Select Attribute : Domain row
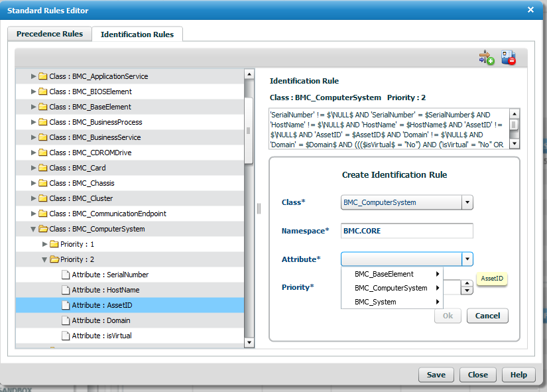 pos(130,320)
